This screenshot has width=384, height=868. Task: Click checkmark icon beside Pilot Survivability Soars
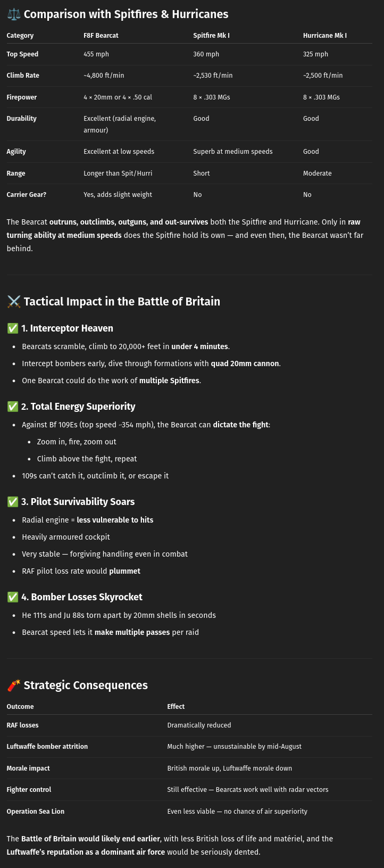[13, 502]
